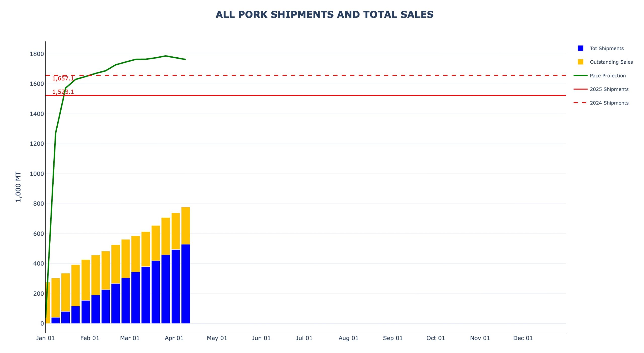Click the blue Tot Shipments legend swatch
This screenshot has width=644, height=353.
coord(580,48)
